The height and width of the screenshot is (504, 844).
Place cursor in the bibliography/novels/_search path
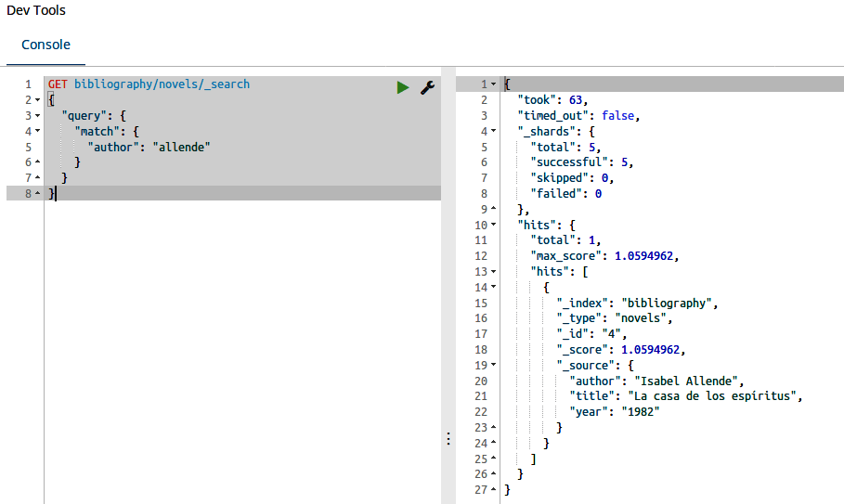click(x=162, y=84)
